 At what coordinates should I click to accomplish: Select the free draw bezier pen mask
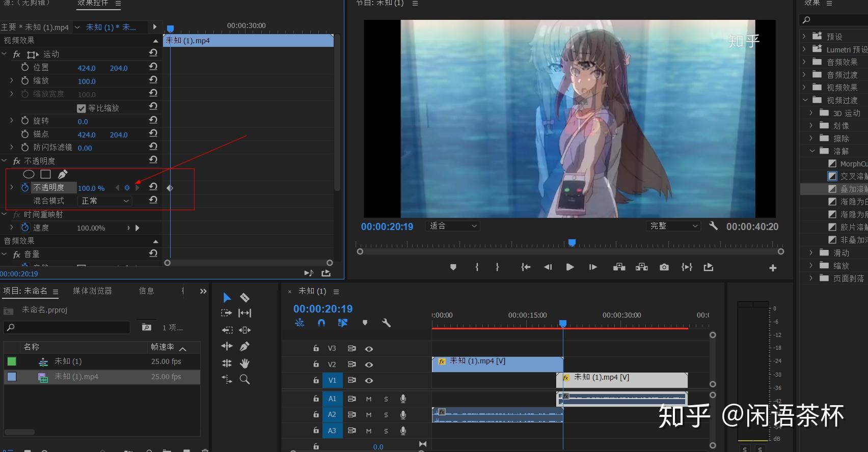point(62,175)
